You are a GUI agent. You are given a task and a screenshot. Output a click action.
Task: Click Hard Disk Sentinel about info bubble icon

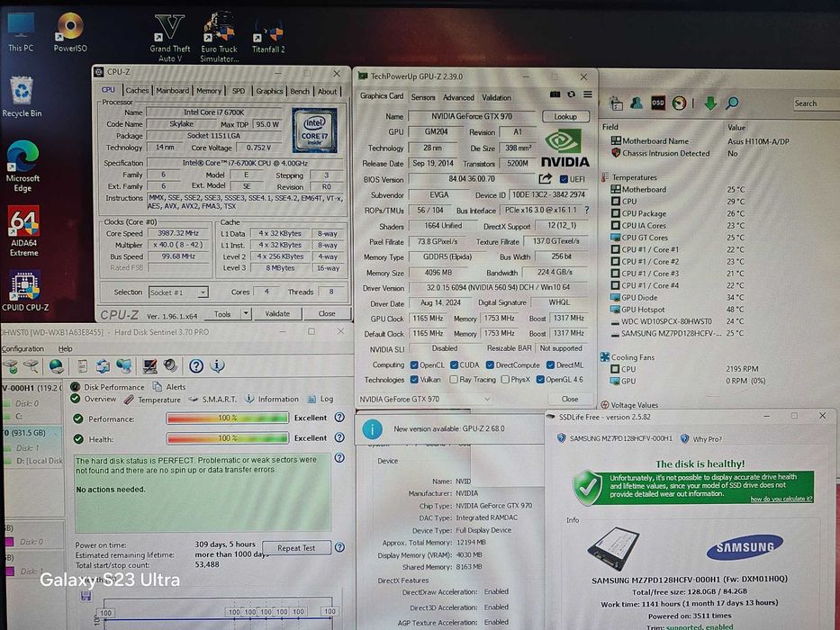point(217,366)
